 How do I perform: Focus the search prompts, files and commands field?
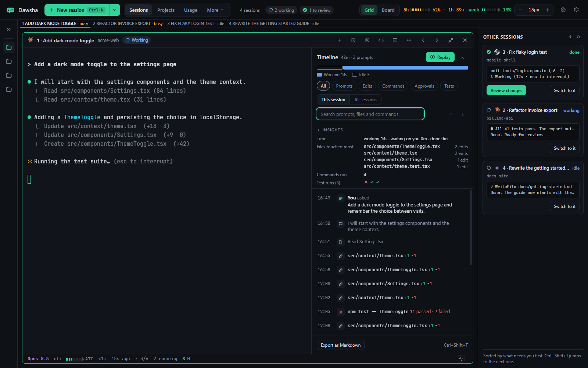pos(370,114)
